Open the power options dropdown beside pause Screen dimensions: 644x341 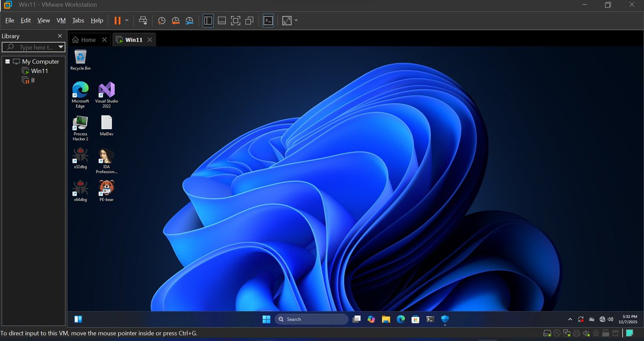point(127,20)
